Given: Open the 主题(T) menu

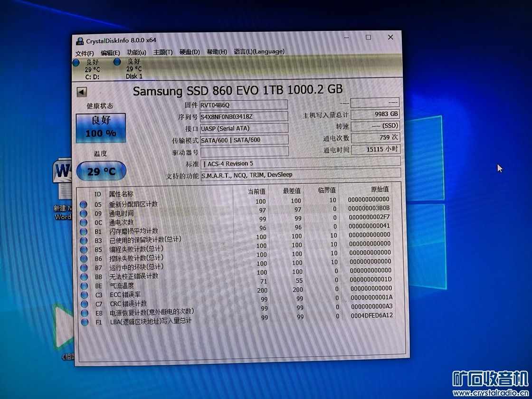Looking at the screenshot, I should (x=163, y=52).
